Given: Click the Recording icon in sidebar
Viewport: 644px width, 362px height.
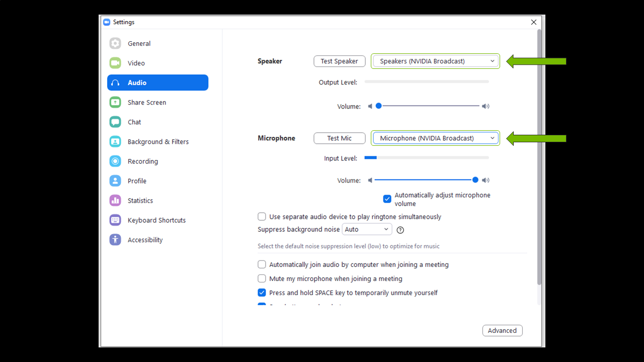Looking at the screenshot, I should pos(115,161).
